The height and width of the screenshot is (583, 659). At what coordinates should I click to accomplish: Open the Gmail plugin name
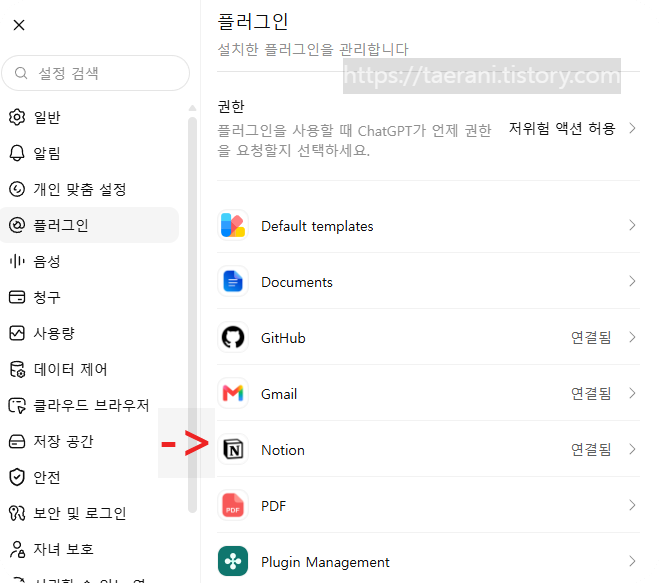coord(279,394)
